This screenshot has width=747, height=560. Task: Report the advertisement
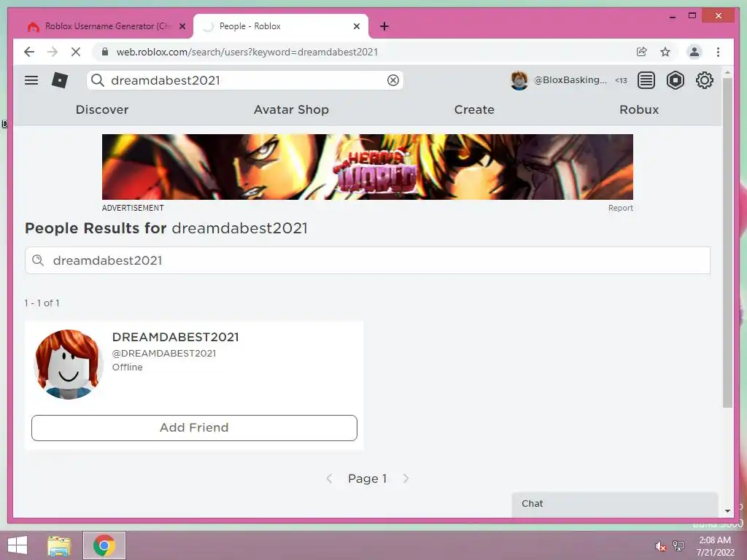click(620, 208)
